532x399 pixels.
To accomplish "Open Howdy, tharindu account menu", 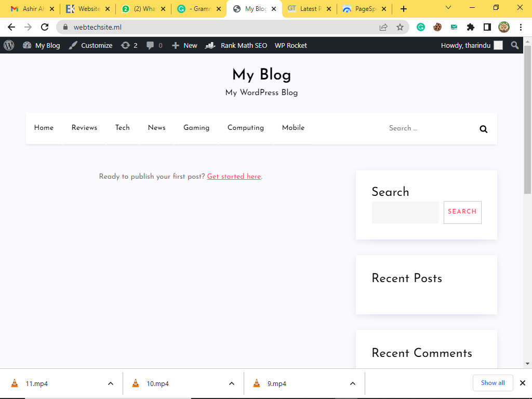I will click(472, 45).
